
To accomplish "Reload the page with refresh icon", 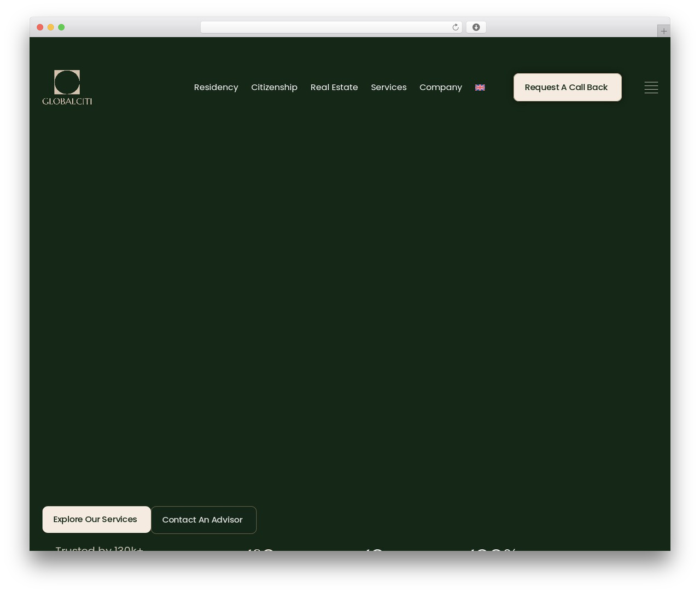I will (x=456, y=27).
